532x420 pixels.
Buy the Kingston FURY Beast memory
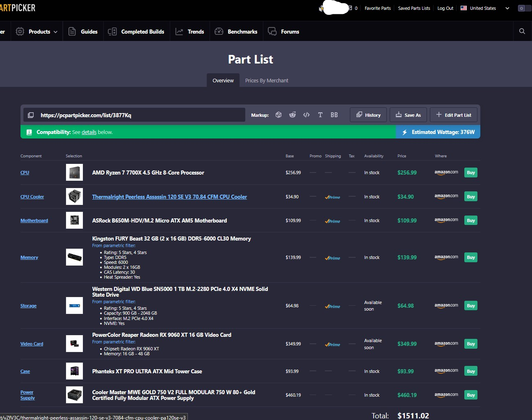471,257
